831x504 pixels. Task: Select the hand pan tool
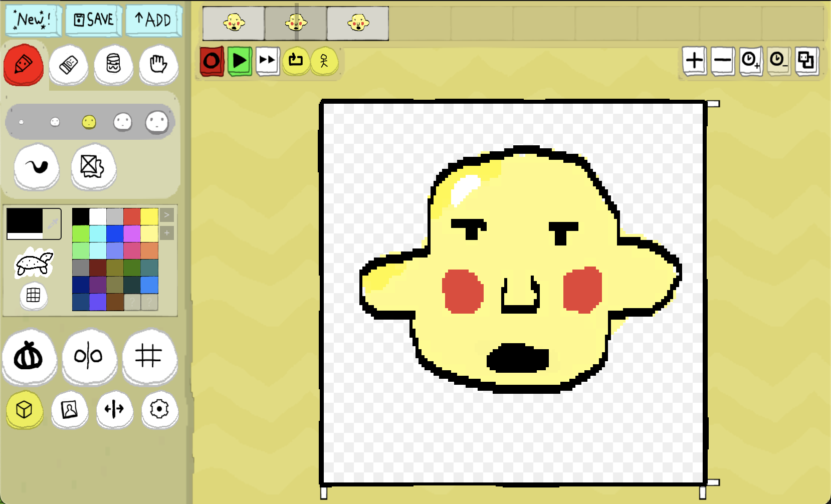[158, 64]
